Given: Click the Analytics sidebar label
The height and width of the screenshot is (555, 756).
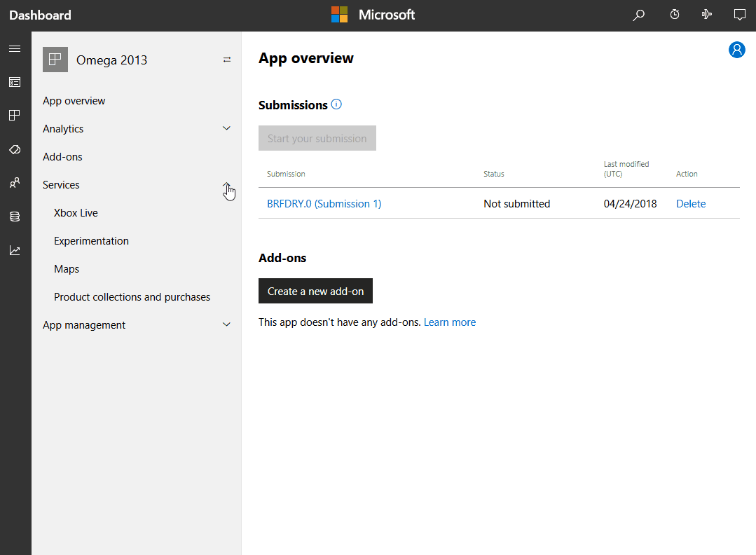Looking at the screenshot, I should (62, 129).
